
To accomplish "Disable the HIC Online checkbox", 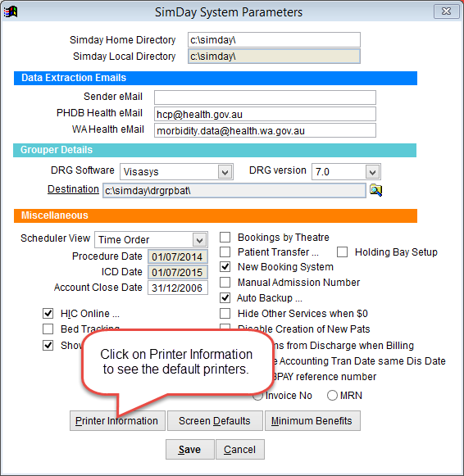I will tap(48, 313).
